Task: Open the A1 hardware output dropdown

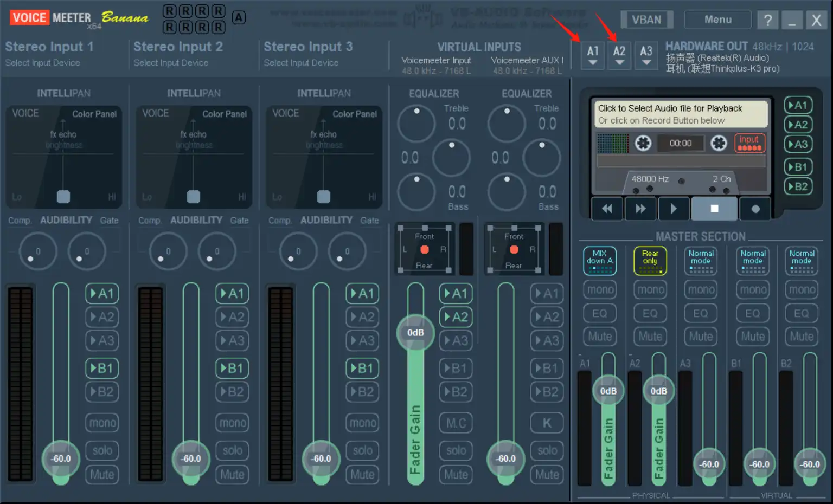Action: [593, 55]
